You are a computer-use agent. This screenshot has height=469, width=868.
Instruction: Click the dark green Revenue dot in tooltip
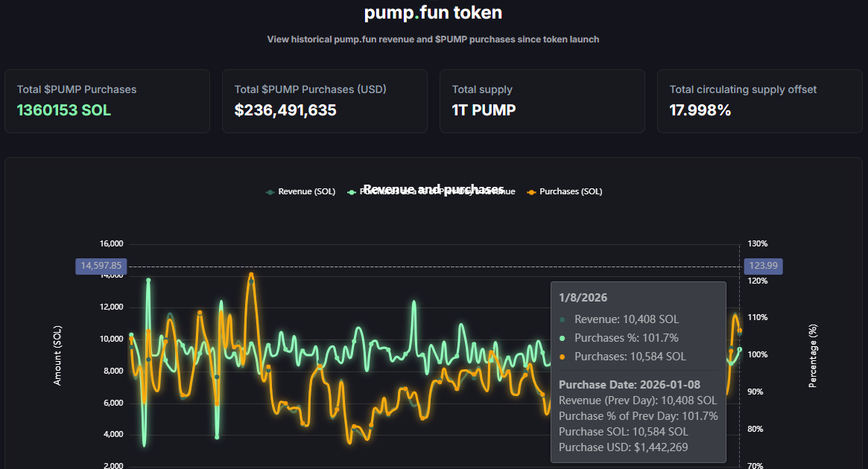click(563, 320)
